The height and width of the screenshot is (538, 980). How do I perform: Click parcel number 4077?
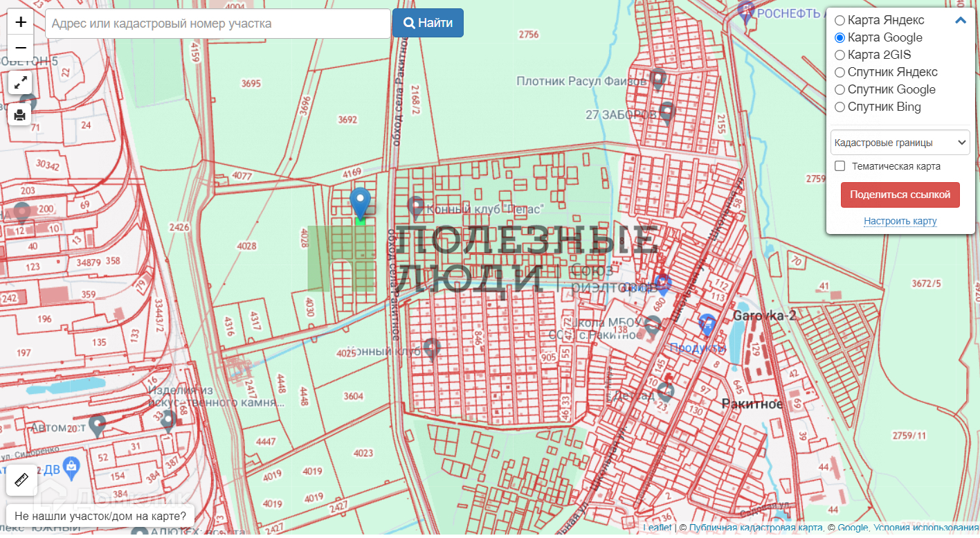242,175
